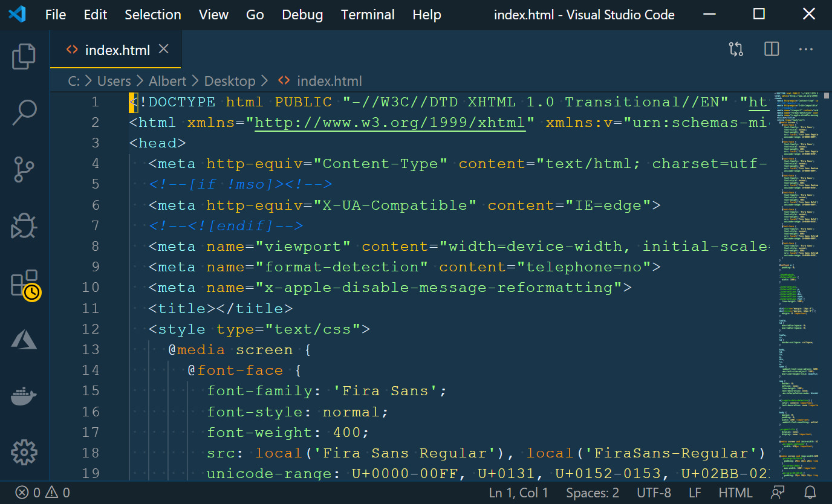
Task: Open the Explorer files view
Action: 24,56
